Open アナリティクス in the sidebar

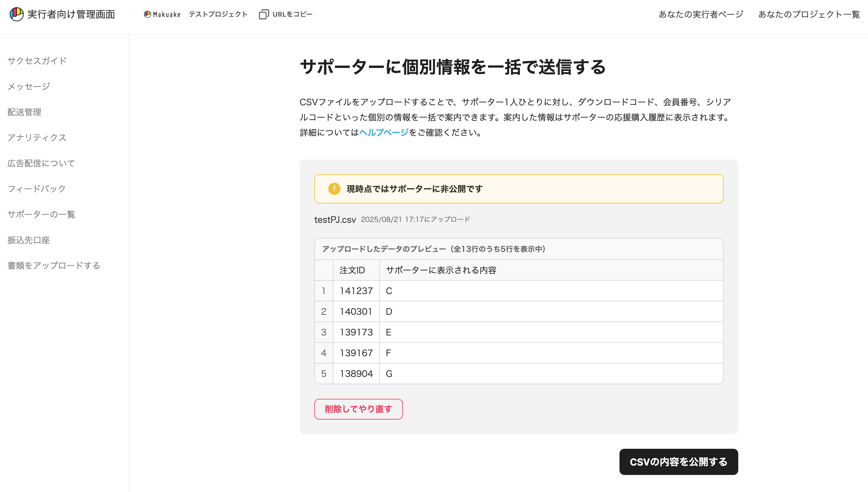pyautogui.click(x=37, y=138)
